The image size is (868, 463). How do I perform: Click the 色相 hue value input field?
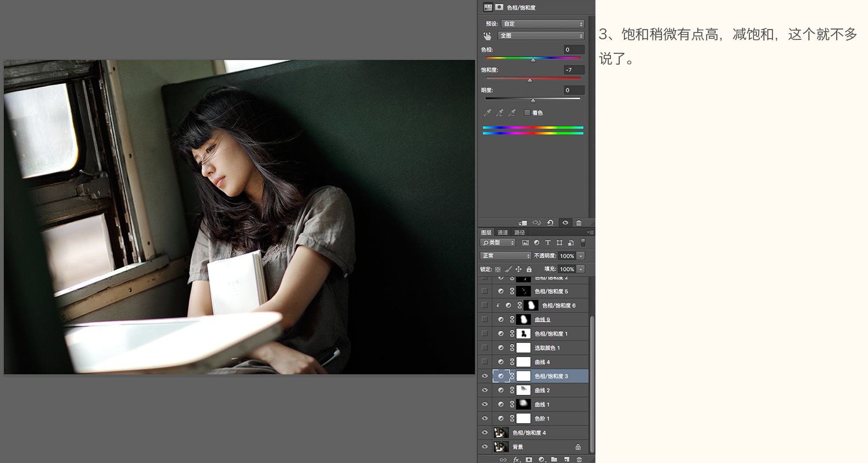574,50
